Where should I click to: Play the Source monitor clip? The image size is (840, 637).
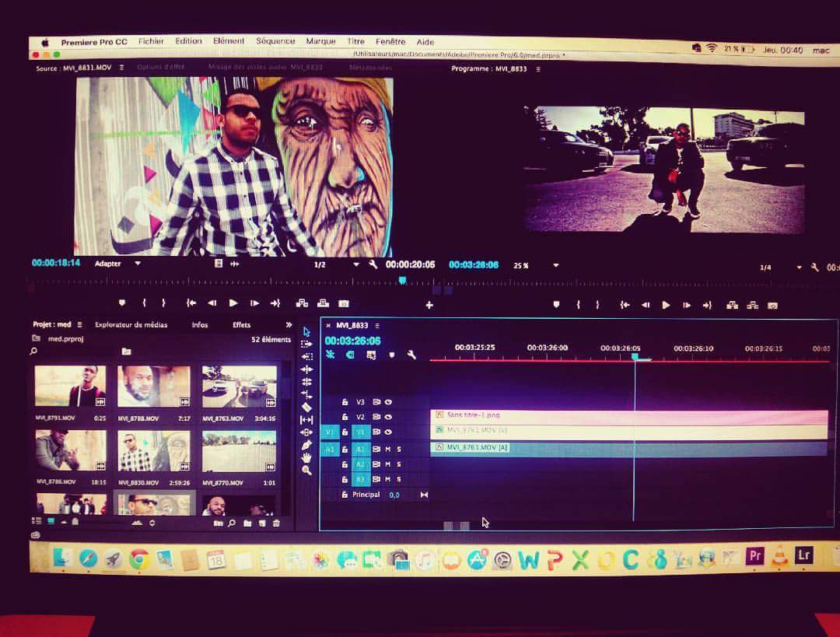(233, 303)
